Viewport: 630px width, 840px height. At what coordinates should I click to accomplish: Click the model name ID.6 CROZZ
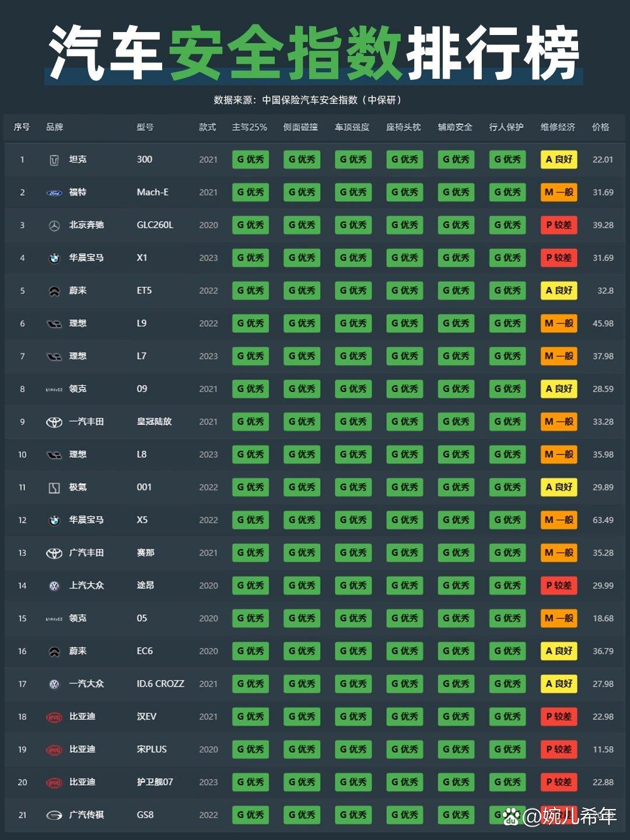(x=160, y=684)
